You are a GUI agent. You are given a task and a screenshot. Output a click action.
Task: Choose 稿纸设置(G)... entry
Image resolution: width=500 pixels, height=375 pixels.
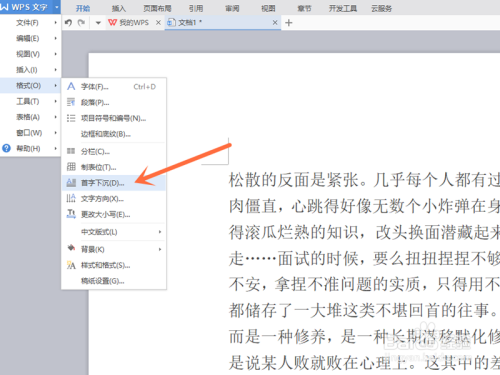114,281
